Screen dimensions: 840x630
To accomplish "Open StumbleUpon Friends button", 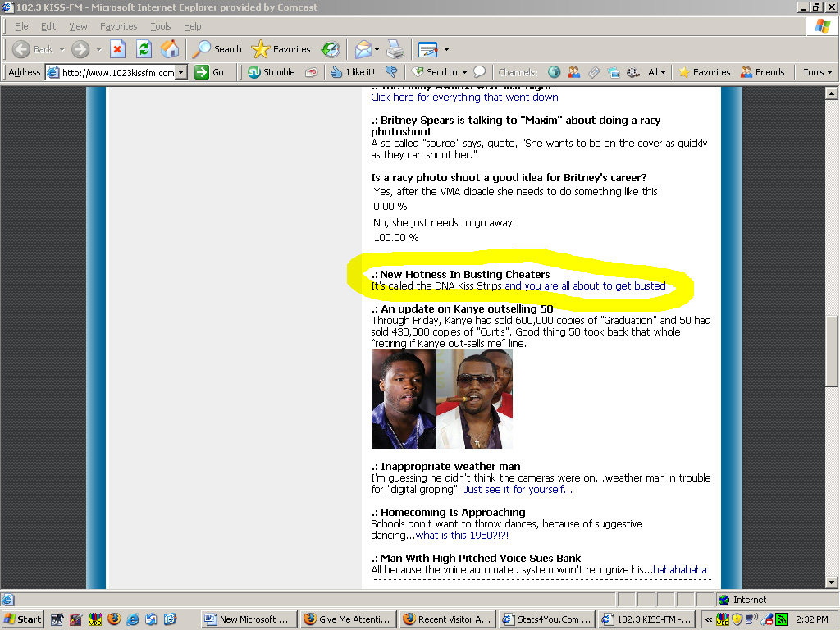I will [762, 72].
